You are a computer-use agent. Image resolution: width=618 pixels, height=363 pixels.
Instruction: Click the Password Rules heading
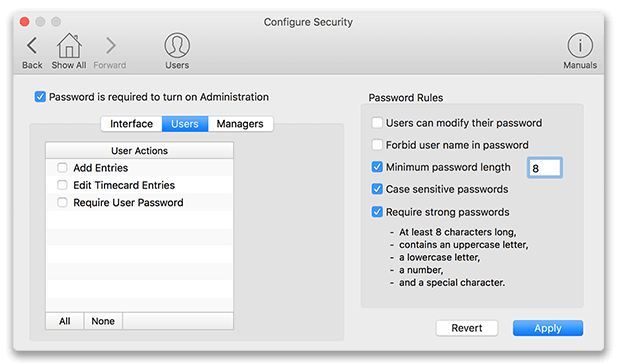tap(406, 97)
